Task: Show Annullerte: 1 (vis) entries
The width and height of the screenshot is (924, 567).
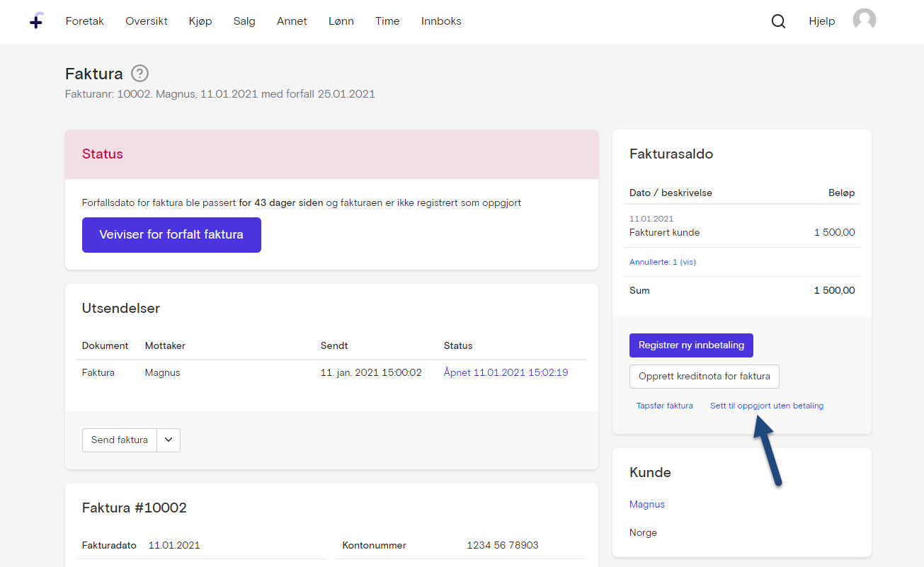Action: pos(663,262)
